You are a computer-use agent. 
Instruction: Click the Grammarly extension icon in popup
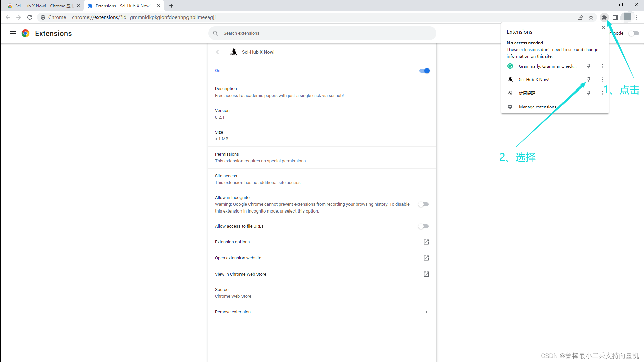[x=510, y=66]
